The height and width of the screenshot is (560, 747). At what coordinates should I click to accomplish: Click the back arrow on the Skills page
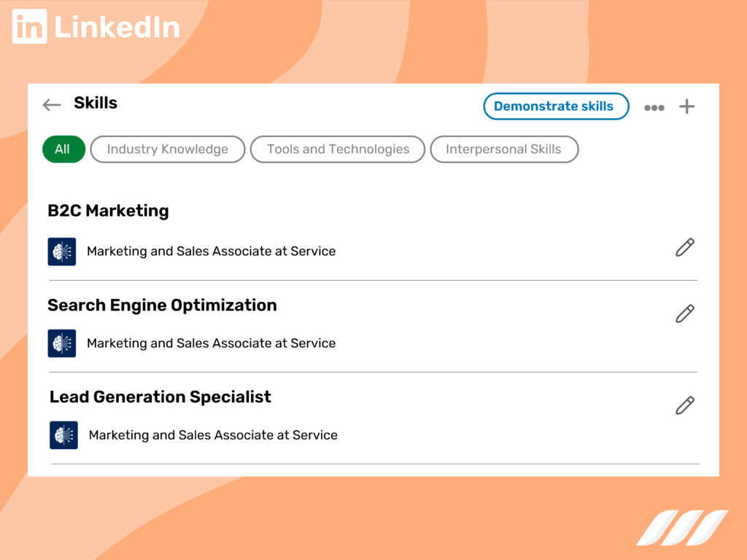click(x=51, y=105)
